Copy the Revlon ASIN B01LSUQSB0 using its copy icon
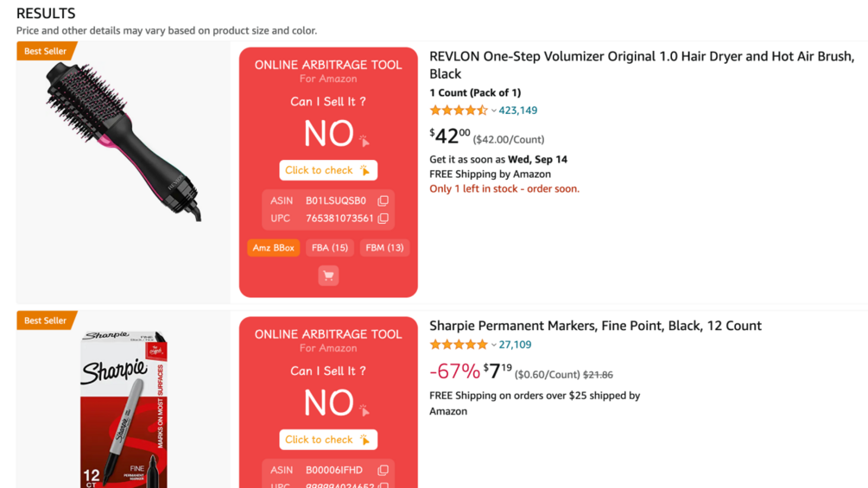This screenshot has height=488, width=868. pyautogui.click(x=383, y=200)
